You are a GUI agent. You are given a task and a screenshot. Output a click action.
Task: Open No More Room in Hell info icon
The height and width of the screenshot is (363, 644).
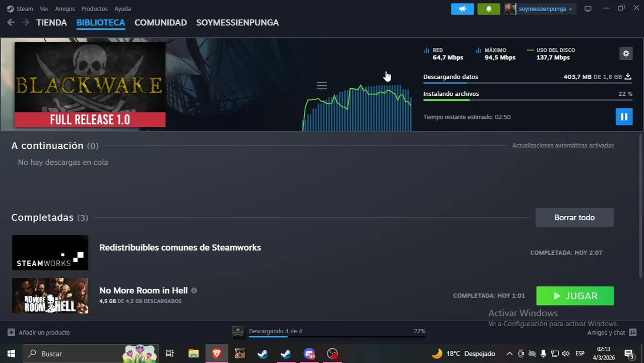click(194, 290)
